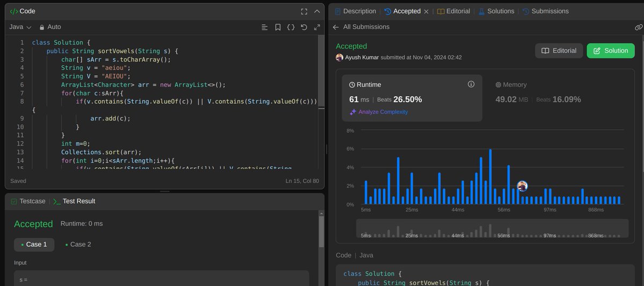Click the tallest chart bar near 56ms

[x=491, y=177]
